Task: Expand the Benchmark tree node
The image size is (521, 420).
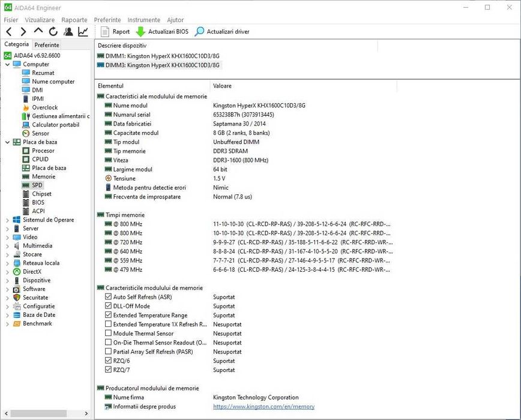Action: [x=7, y=324]
